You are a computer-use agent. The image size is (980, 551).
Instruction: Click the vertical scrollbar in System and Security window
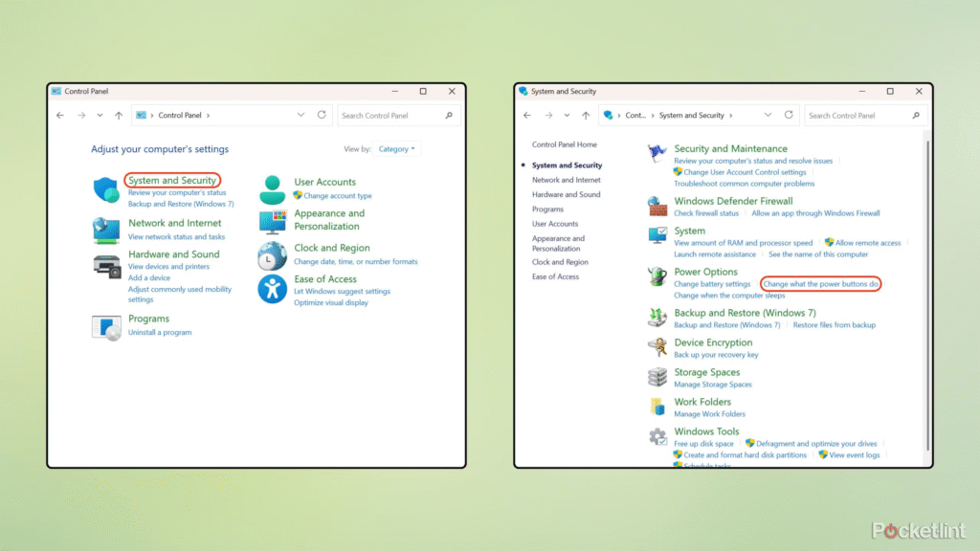[926, 287]
